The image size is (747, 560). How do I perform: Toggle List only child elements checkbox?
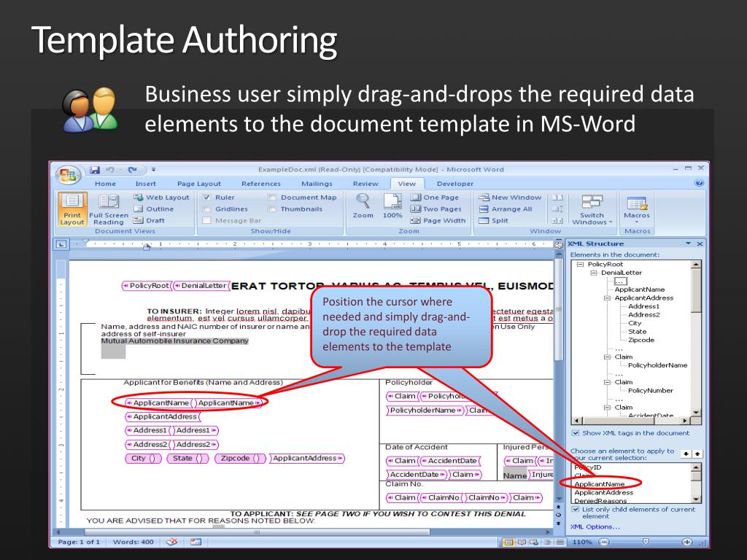pyautogui.click(x=576, y=509)
